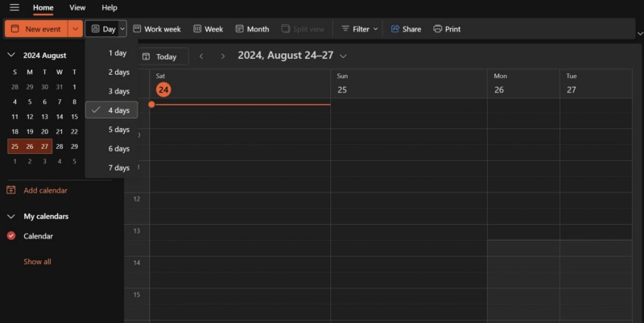Open the View tab

click(77, 7)
